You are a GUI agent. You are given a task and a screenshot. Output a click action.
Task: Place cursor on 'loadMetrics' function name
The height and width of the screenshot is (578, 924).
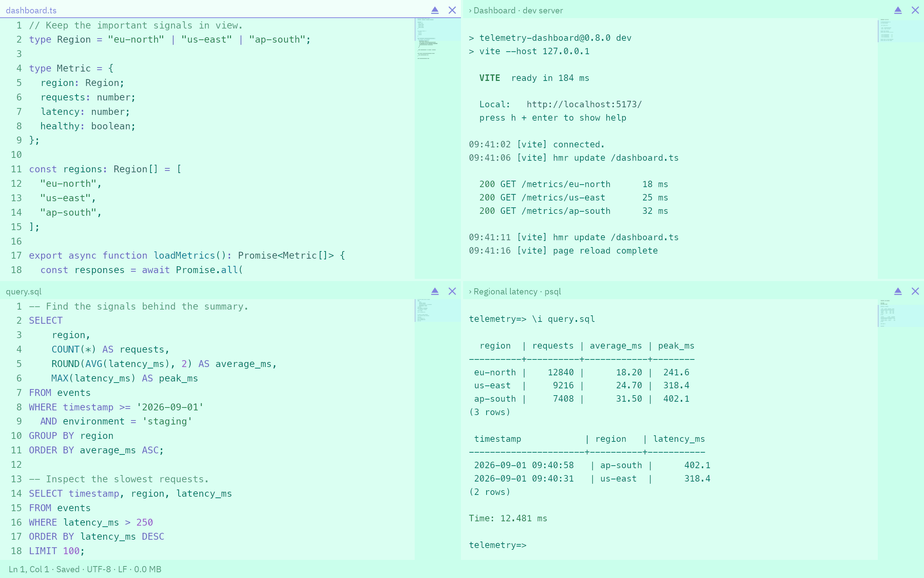(184, 255)
